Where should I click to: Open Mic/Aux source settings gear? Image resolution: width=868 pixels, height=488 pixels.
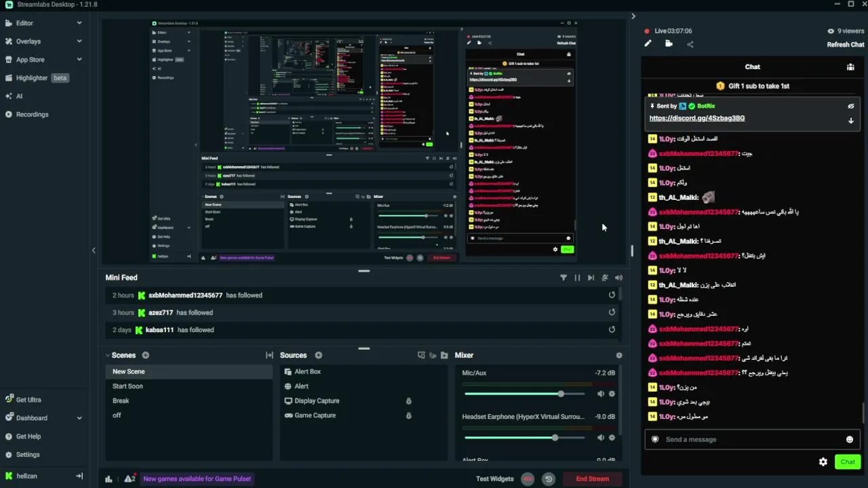pyautogui.click(x=612, y=394)
